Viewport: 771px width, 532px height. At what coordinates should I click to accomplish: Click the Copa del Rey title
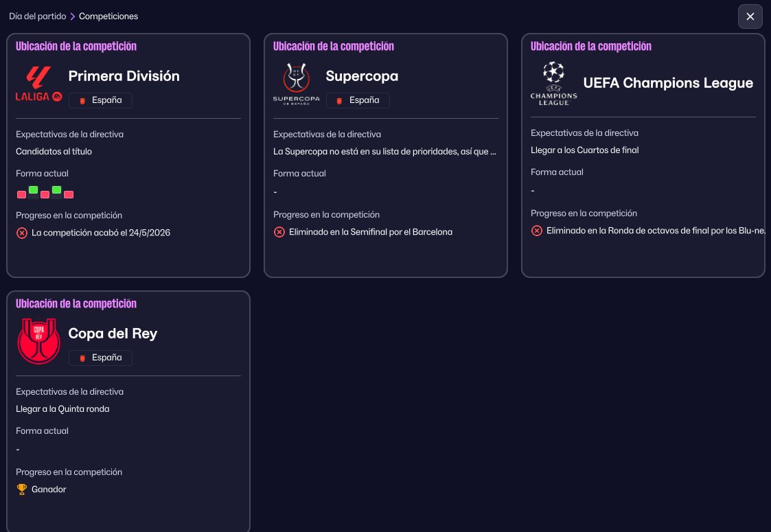[113, 334]
